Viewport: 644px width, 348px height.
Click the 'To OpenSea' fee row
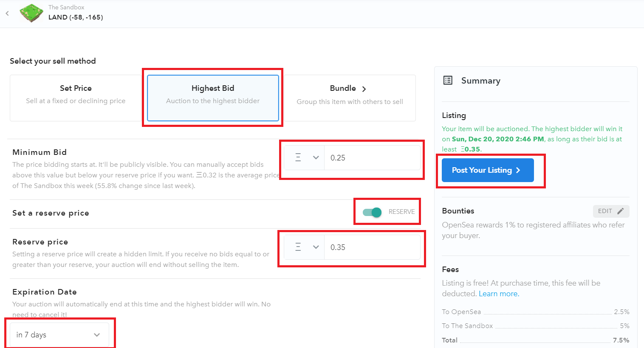click(535, 312)
